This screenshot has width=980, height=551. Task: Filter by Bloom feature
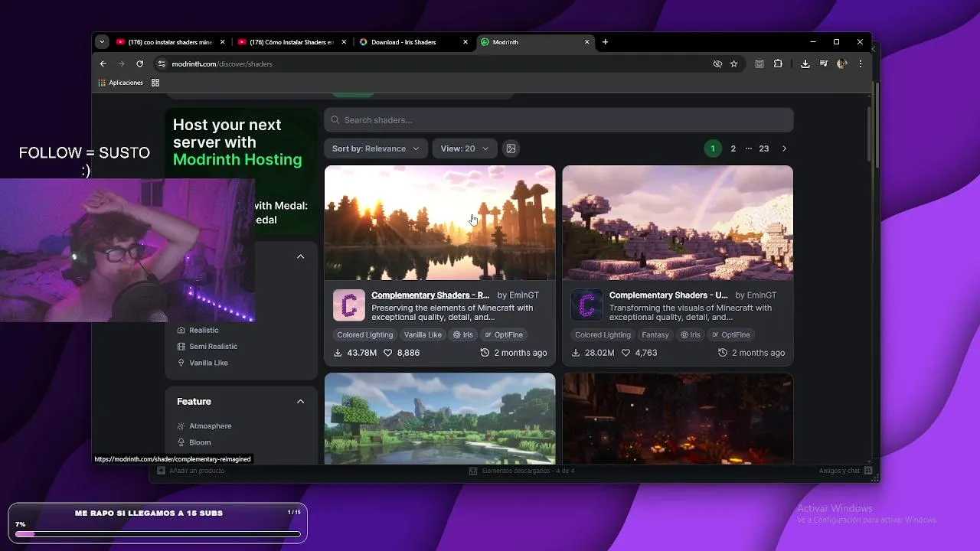pyautogui.click(x=194, y=442)
